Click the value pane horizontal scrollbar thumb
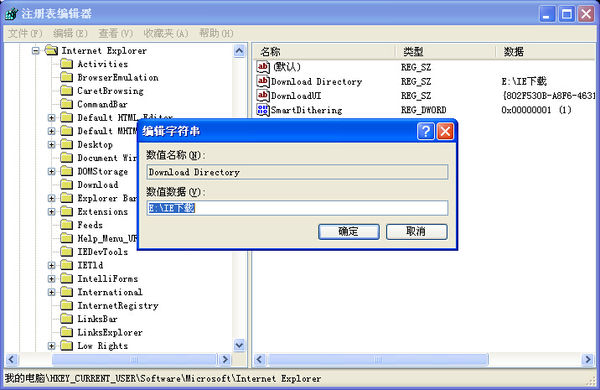The width and height of the screenshot is (600, 390). click(378, 359)
